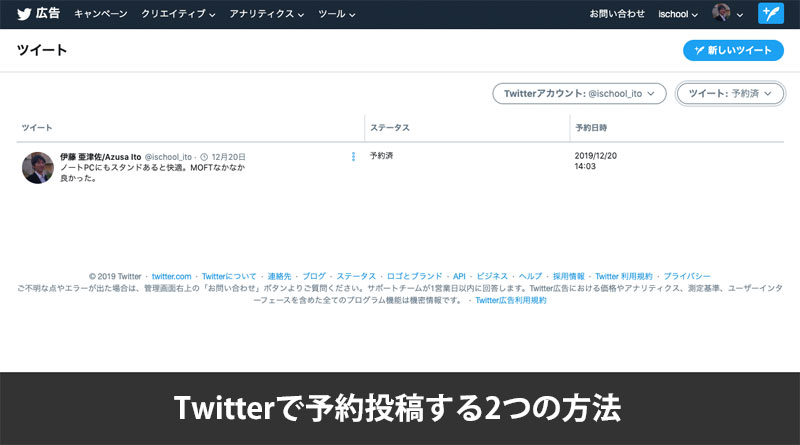Click the @ischool_ito handle in the tweet

click(168, 157)
